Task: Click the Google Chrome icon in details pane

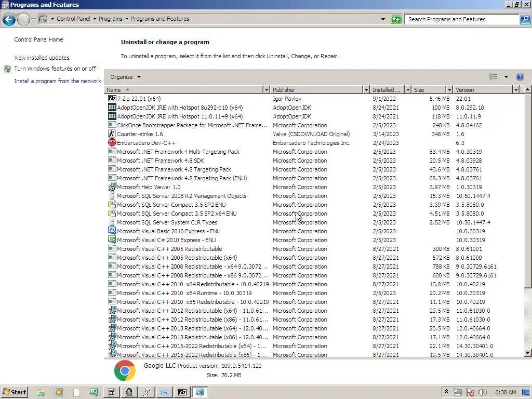Action: click(x=125, y=370)
